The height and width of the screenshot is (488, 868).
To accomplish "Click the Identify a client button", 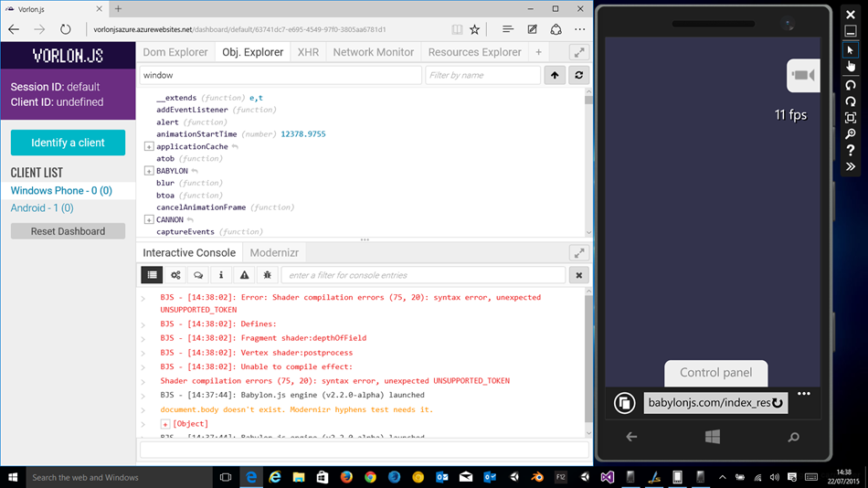I will pos(68,143).
